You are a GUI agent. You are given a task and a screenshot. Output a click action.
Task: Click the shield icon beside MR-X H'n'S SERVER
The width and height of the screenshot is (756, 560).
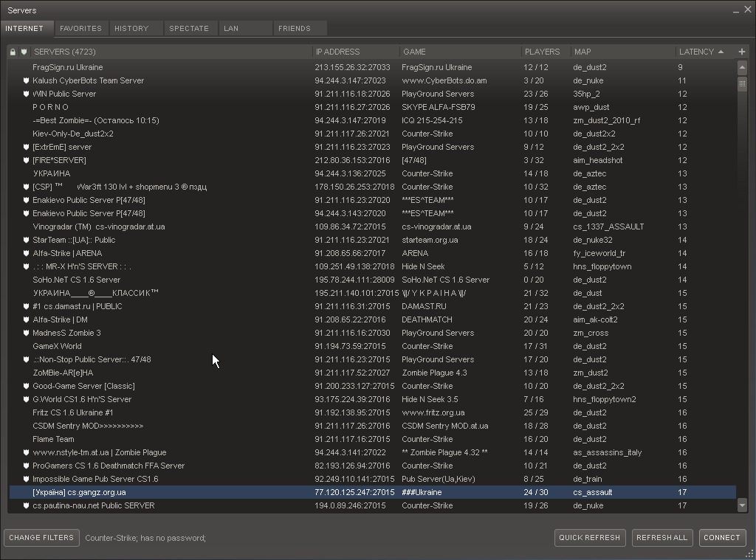pyautogui.click(x=26, y=266)
